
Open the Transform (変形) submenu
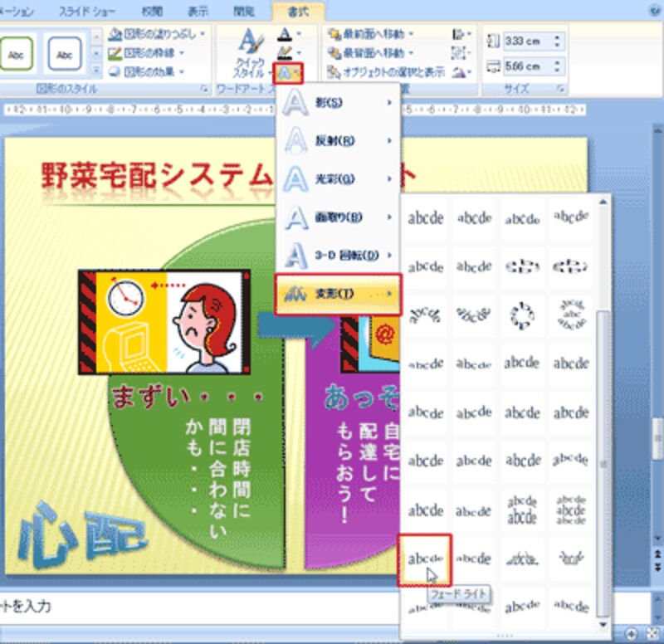(339, 294)
